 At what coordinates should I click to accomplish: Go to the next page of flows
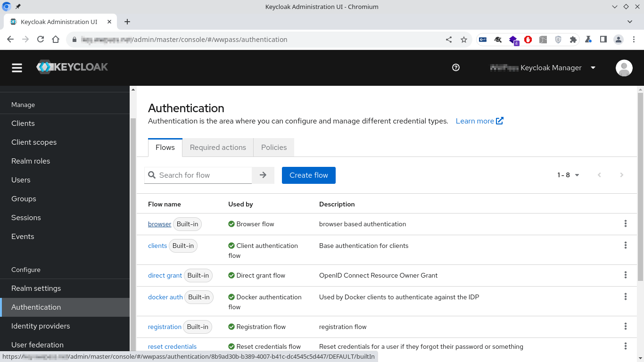pyautogui.click(x=621, y=175)
